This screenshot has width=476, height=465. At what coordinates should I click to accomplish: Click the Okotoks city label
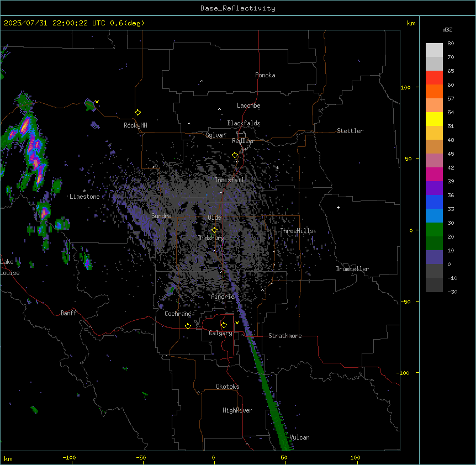pos(228,387)
